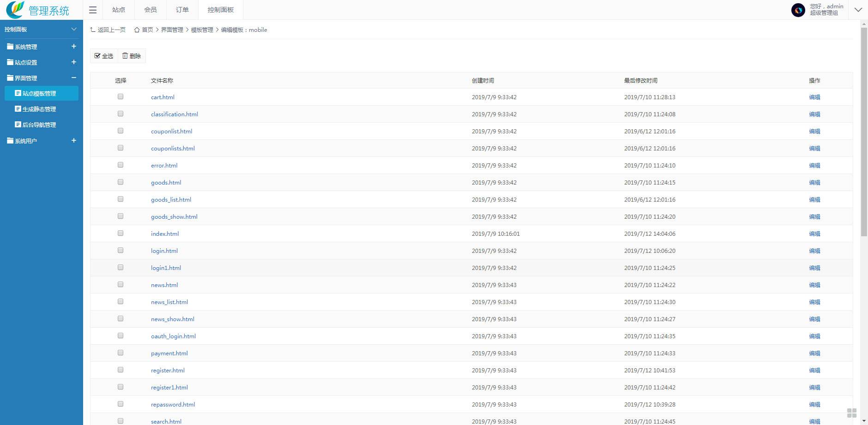868x425 pixels.
Task: Click the management system logo
Action: pos(15,9)
